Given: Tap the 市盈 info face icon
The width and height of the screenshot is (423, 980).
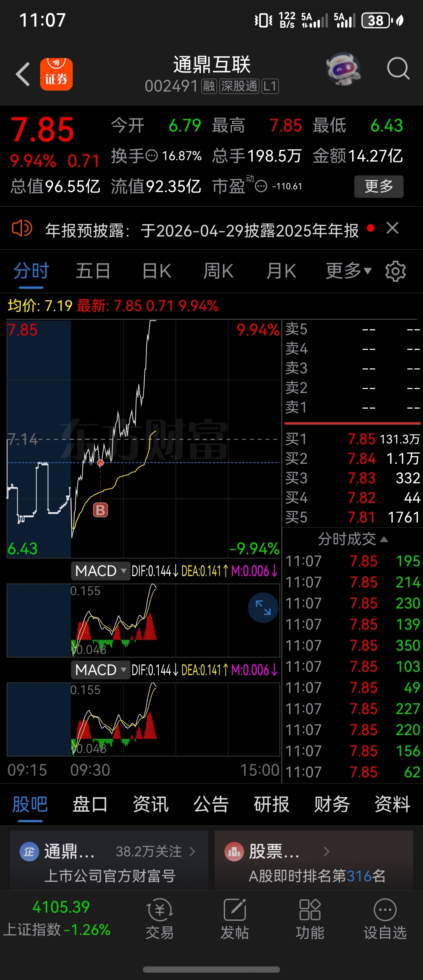Looking at the screenshot, I should [x=261, y=186].
